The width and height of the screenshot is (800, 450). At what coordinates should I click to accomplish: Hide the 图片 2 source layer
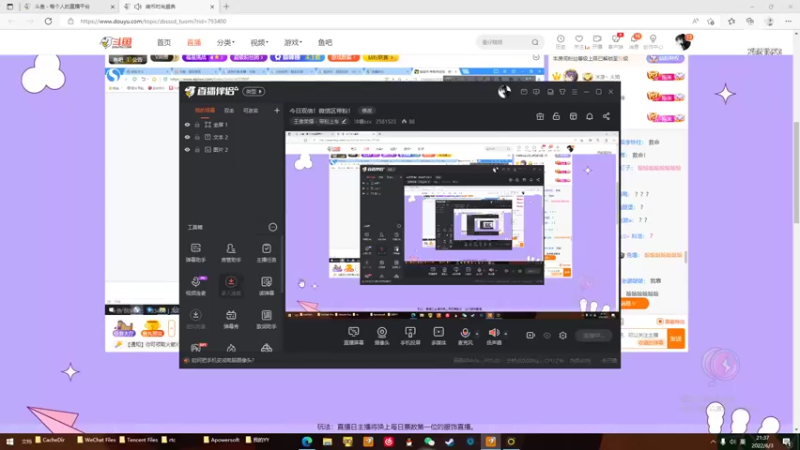coord(187,149)
